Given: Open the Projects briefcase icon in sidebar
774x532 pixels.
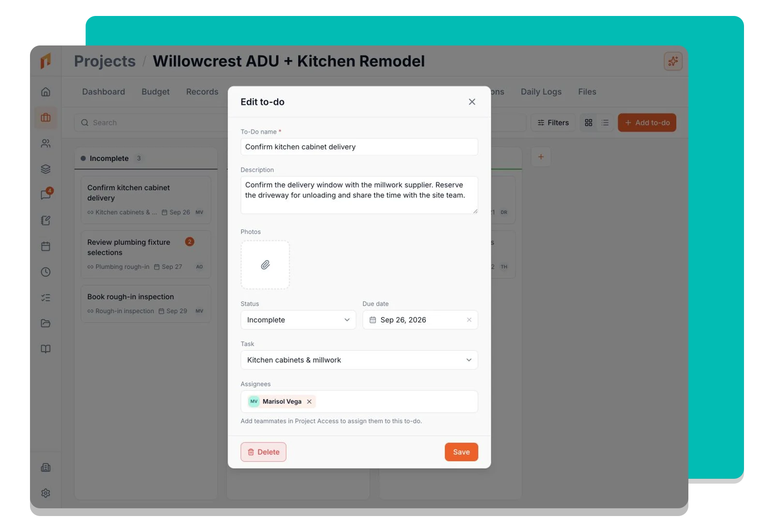Looking at the screenshot, I should [46, 118].
